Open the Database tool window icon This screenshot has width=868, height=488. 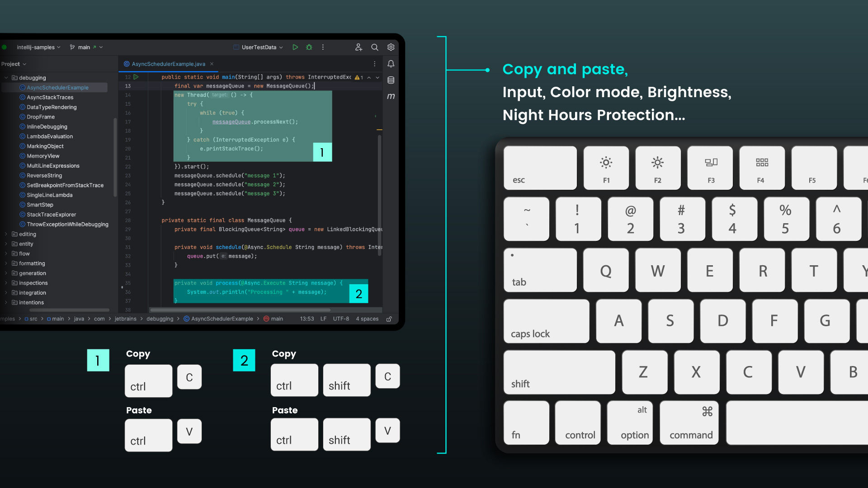(391, 80)
